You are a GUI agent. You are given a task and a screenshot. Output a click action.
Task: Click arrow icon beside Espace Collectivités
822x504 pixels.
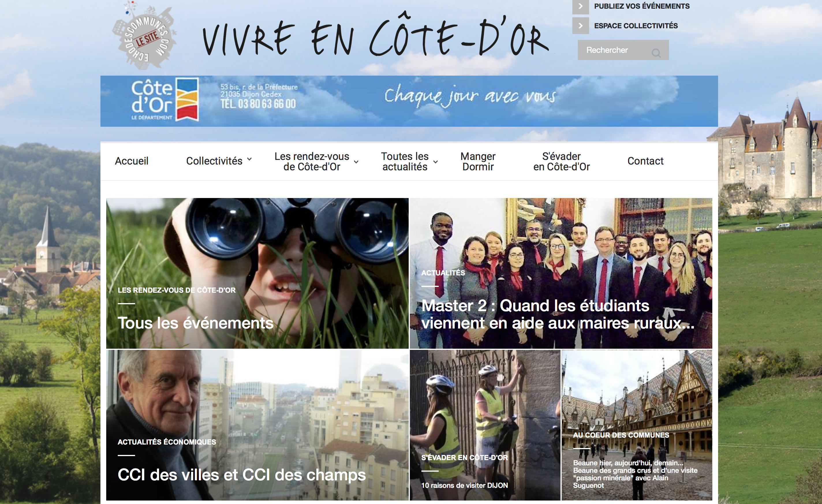pyautogui.click(x=580, y=26)
